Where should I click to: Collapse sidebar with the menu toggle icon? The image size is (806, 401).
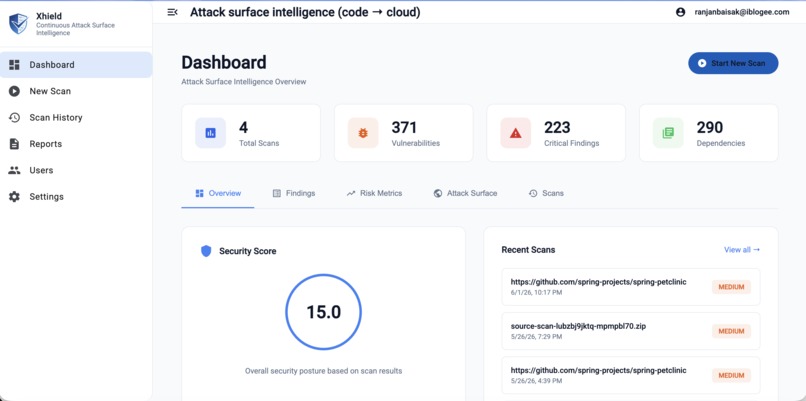coord(172,12)
